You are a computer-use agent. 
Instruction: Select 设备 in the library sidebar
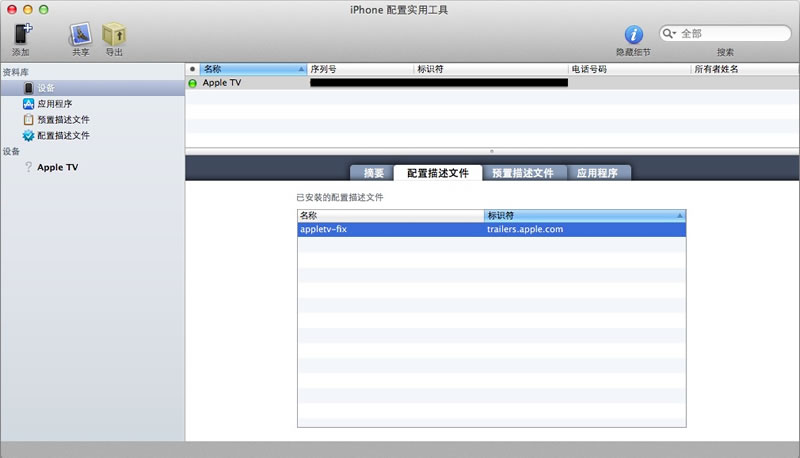pos(46,88)
